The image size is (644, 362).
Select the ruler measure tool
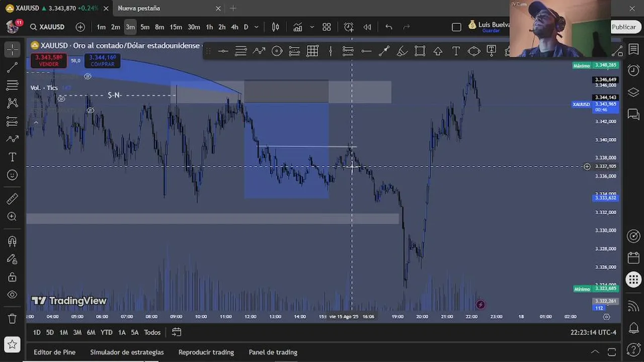12,199
